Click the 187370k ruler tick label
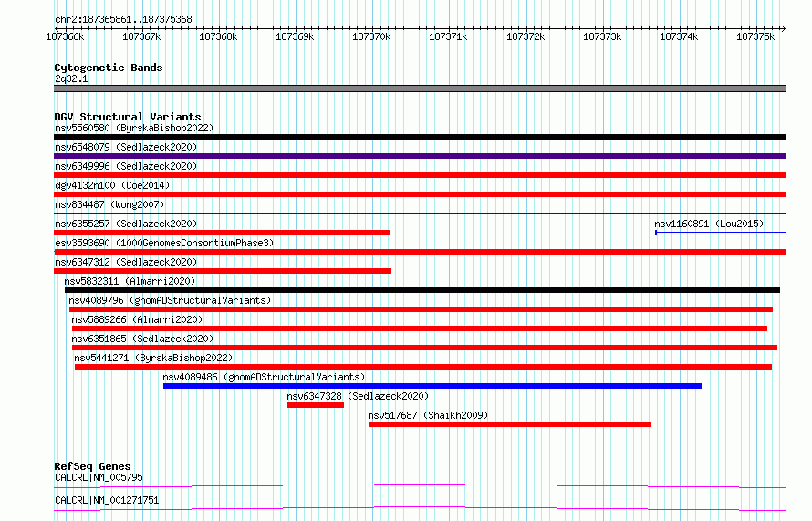 tap(371, 36)
